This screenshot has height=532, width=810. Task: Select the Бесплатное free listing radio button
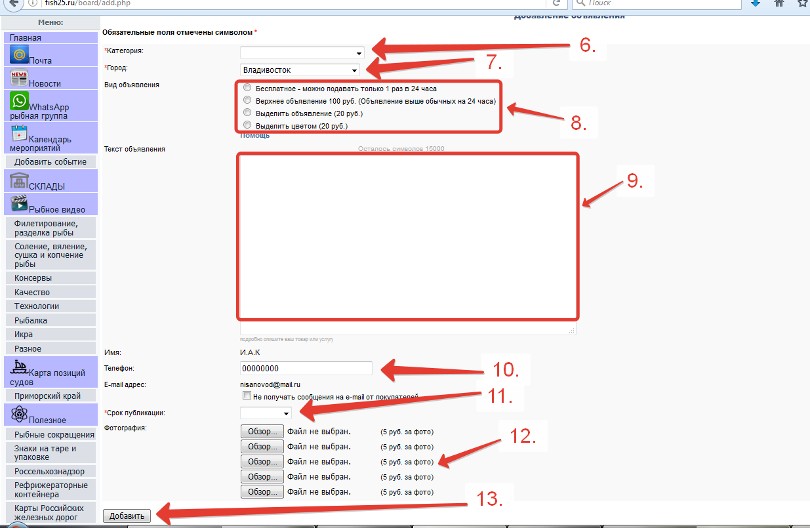pos(247,87)
